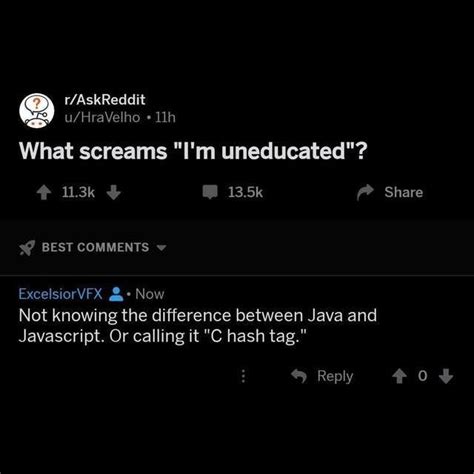This screenshot has width=474, height=474.
Task: Open the post title "What screams I'm uneducated"
Action: 193,151
